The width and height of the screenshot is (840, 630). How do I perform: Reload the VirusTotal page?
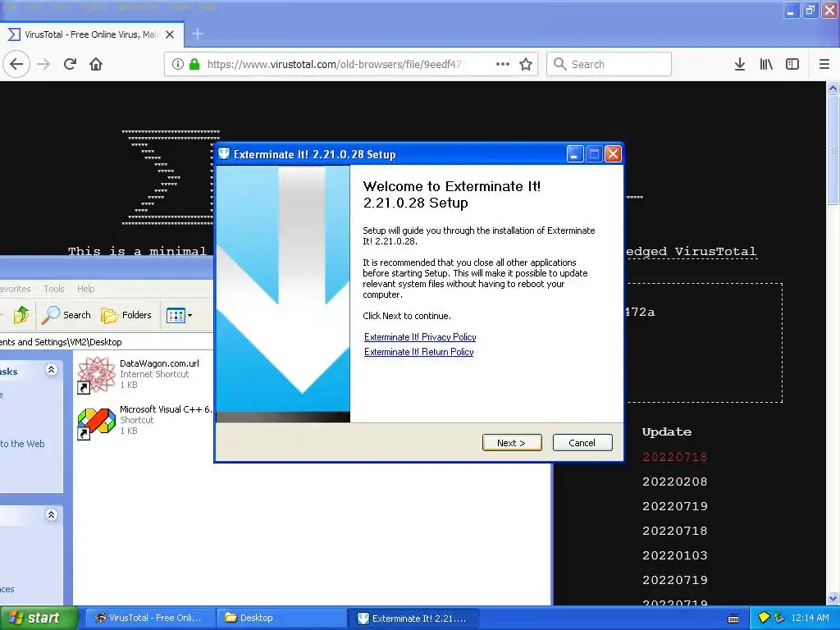pos(71,64)
